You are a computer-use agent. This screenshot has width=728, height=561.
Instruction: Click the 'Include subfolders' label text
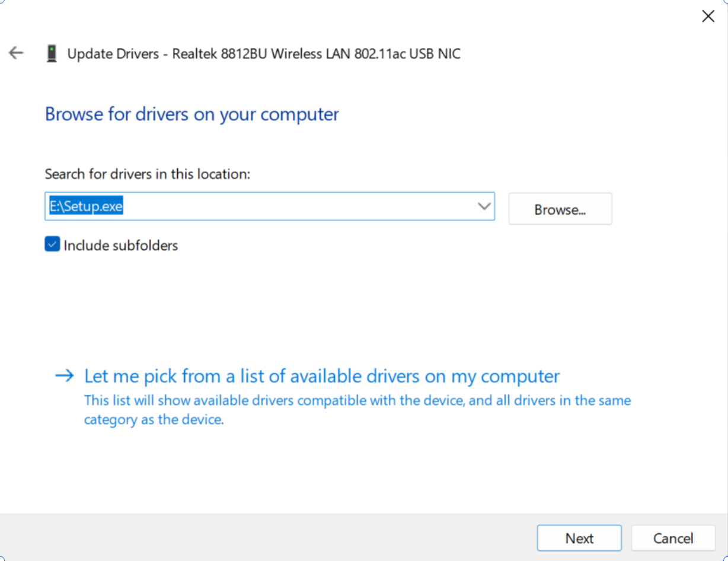point(120,245)
